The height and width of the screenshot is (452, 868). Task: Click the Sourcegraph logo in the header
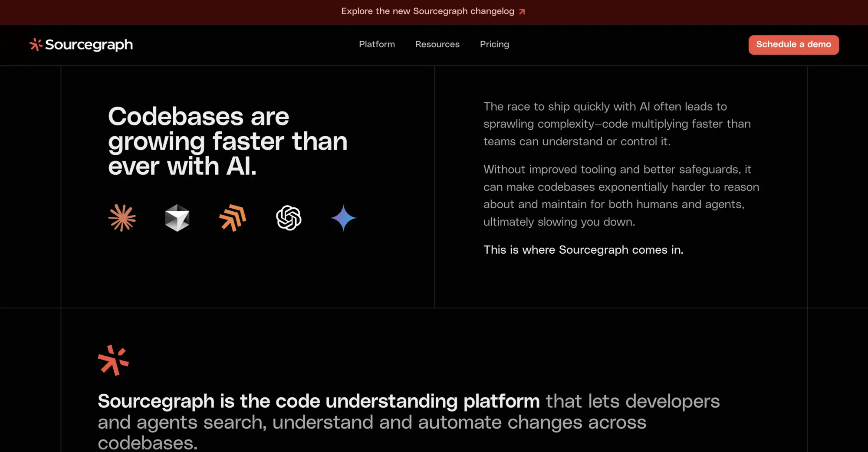coord(81,45)
